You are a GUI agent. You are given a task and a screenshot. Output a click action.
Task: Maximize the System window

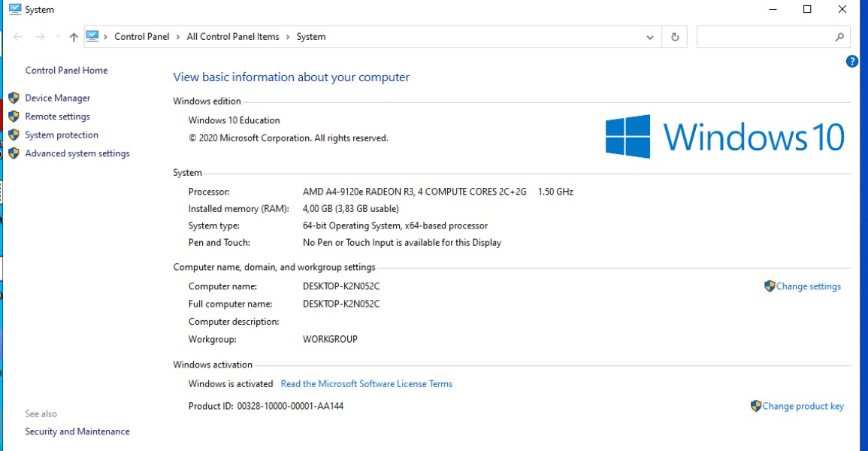pyautogui.click(x=807, y=10)
